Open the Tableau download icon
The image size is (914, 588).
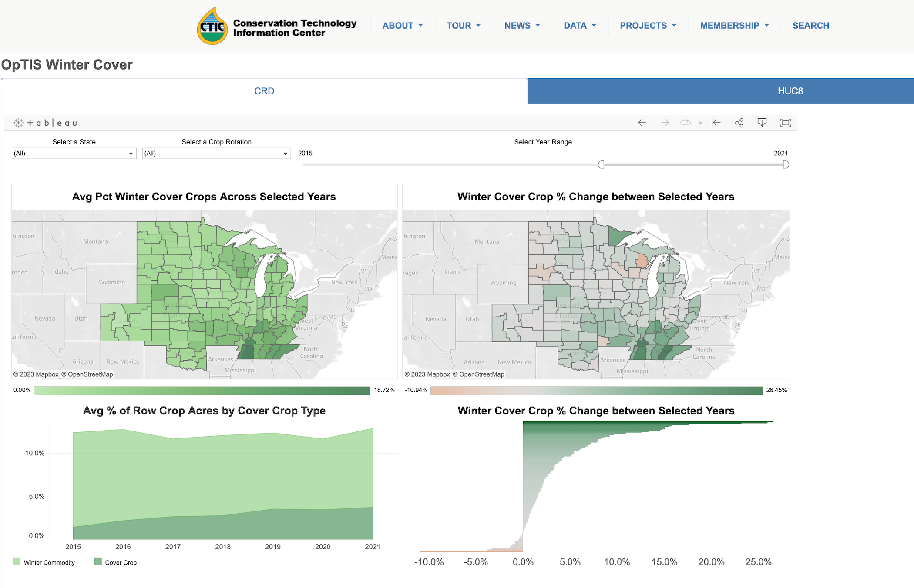tap(762, 123)
